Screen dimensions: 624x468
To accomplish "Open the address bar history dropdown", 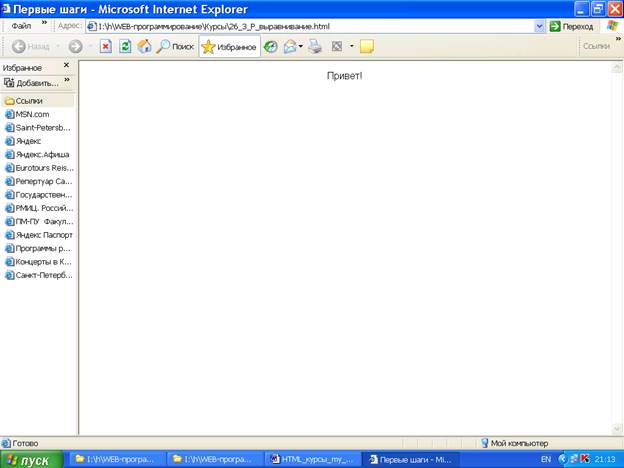I will pos(540,27).
